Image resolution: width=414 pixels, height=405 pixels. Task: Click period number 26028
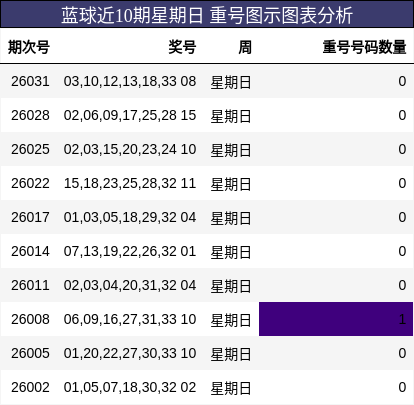[30, 115]
